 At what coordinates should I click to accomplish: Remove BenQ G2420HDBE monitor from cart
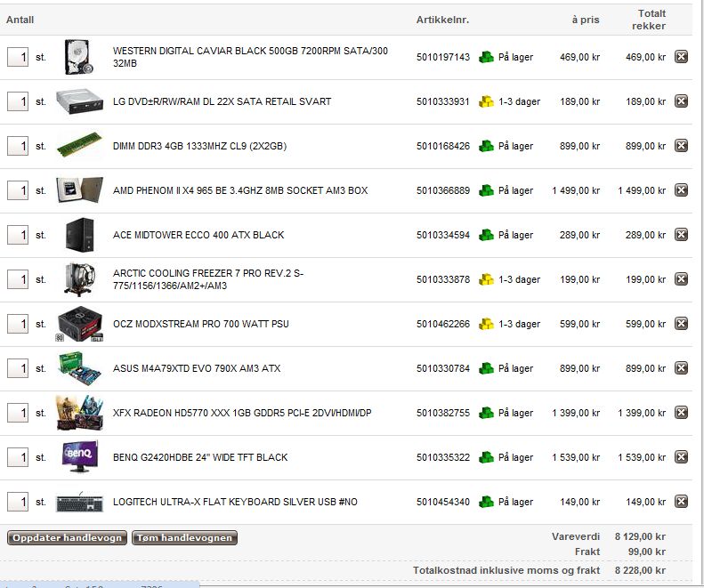coord(681,456)
